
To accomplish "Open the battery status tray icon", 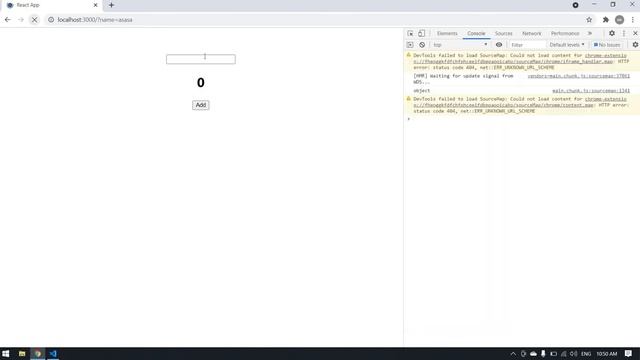I will pos(553,353).
